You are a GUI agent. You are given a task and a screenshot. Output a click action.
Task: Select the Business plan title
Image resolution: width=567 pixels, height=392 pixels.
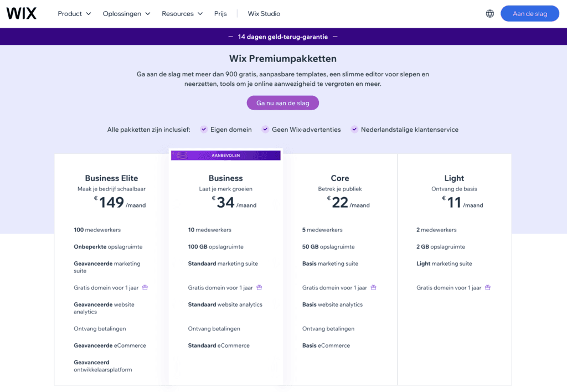[226, 178]
